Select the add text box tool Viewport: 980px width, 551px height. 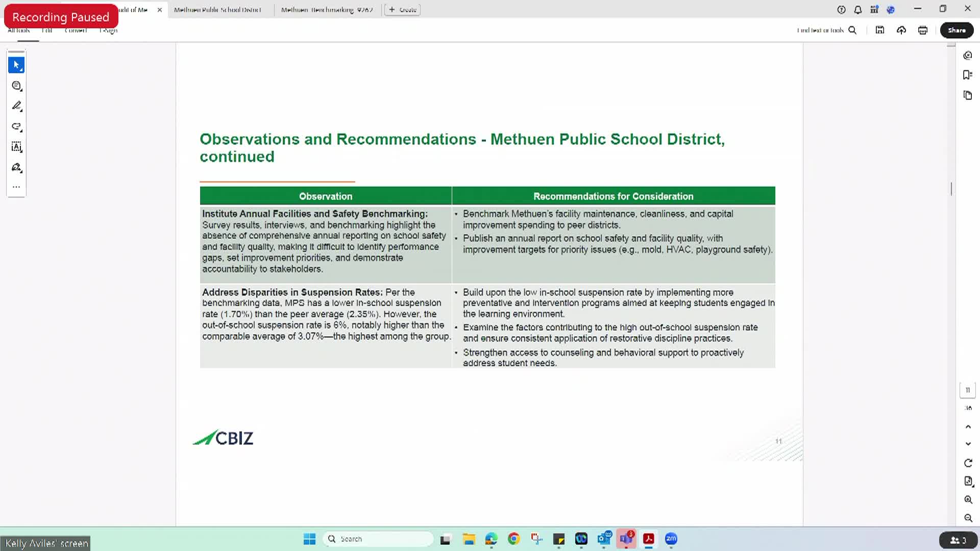click(16, 147)
